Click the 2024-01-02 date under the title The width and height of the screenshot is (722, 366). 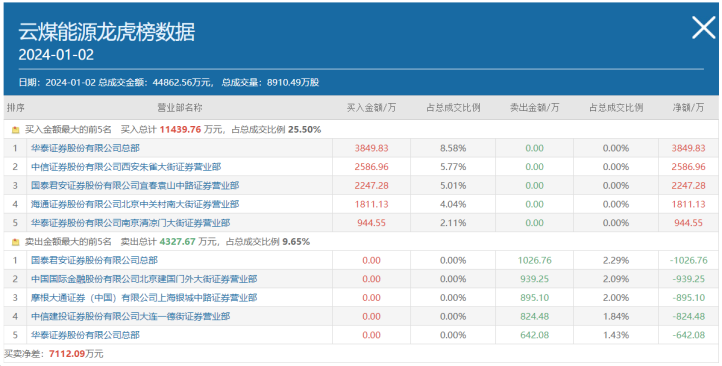tap(56, 55)
